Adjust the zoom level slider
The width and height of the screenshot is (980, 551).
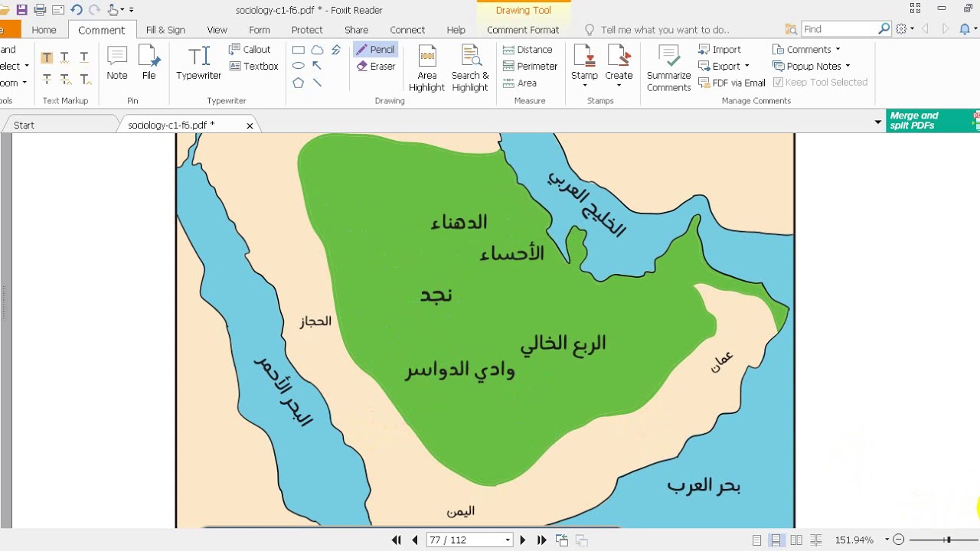(x=948, y=540)
